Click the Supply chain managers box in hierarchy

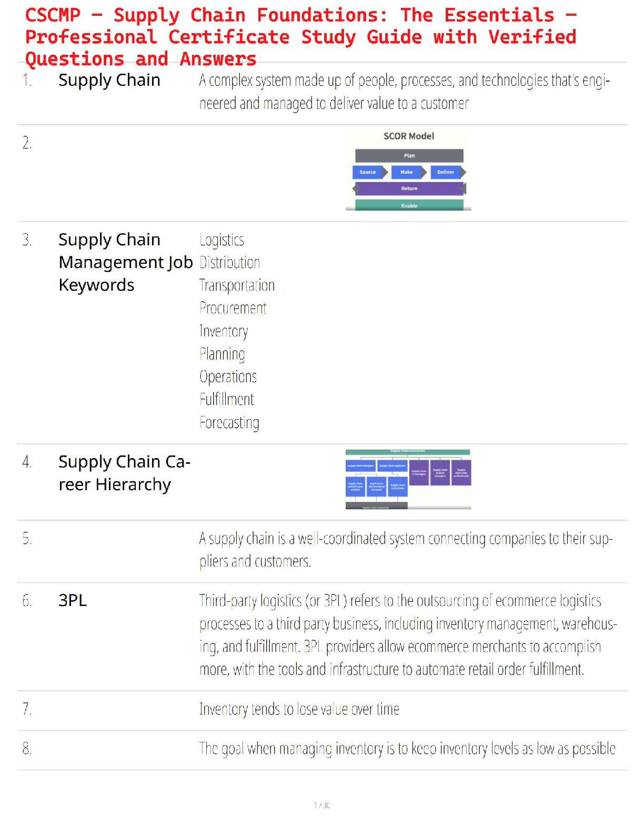pyautogui.click(x=360, y=466)
